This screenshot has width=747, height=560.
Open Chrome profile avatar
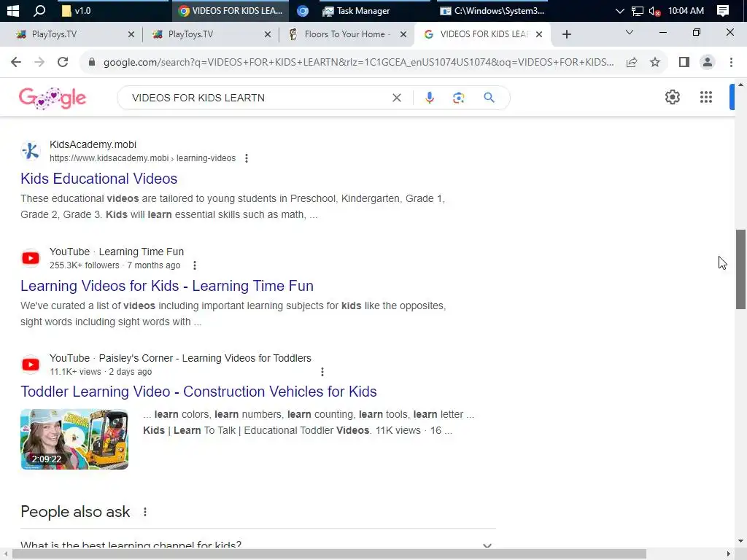click(708, 62)
